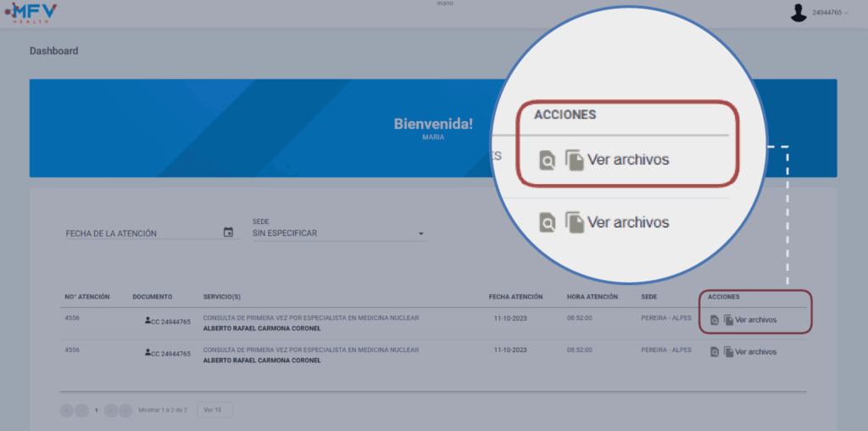Click the files copy icon in second row
Viewport: 868px width, 431px height.
point(728,352)
